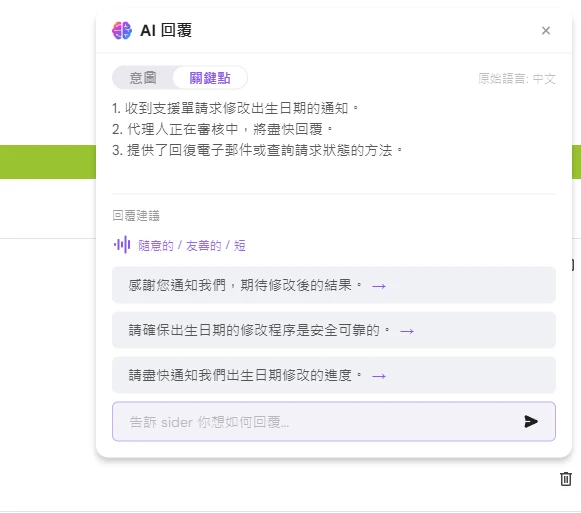Click arrow on the 感謝您通知我們 suggestion
581x513 pixels.
click(x=379, y=286)
